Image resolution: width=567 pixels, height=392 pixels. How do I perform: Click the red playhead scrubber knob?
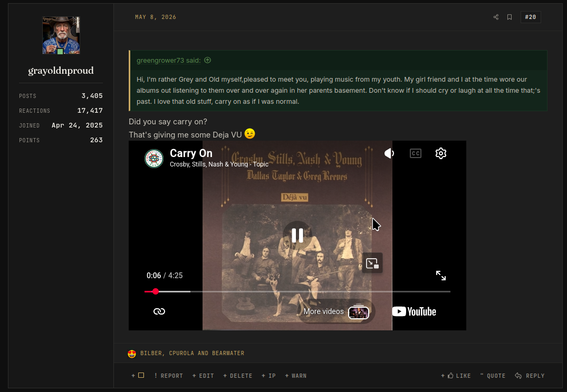point(156,291)
